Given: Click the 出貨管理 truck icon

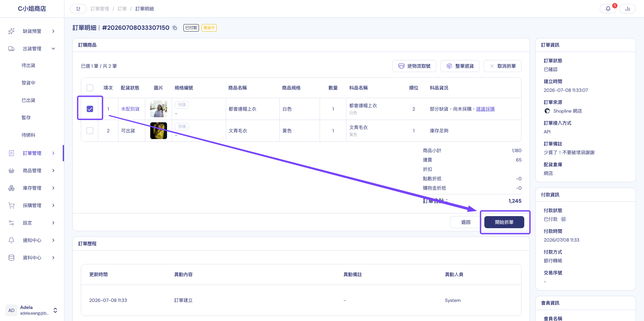Looking at the screenshot, I should pos(11,49).
